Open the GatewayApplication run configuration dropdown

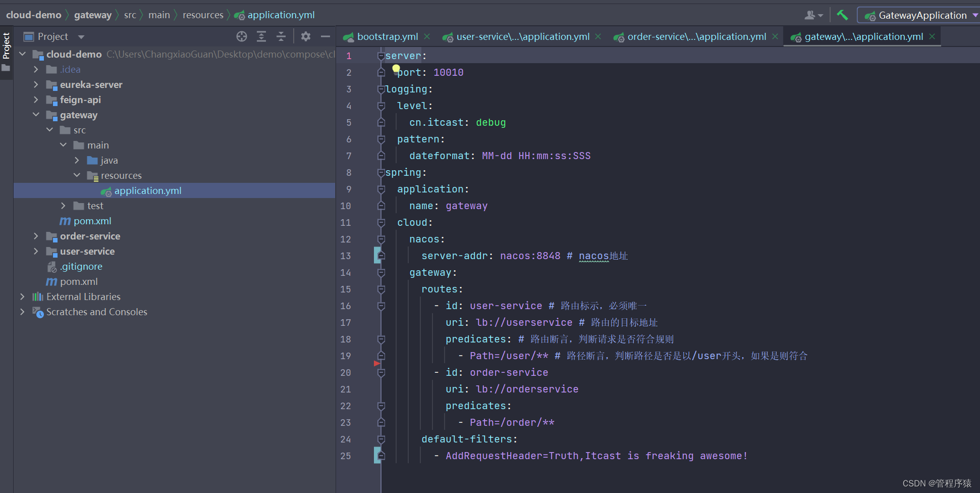tap(918, 15)
